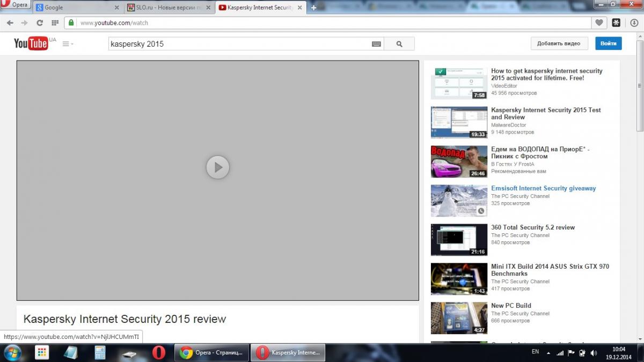The image size is (644, 362).
Task: Open the Action Center flag icon
Action: coord(572,353)
